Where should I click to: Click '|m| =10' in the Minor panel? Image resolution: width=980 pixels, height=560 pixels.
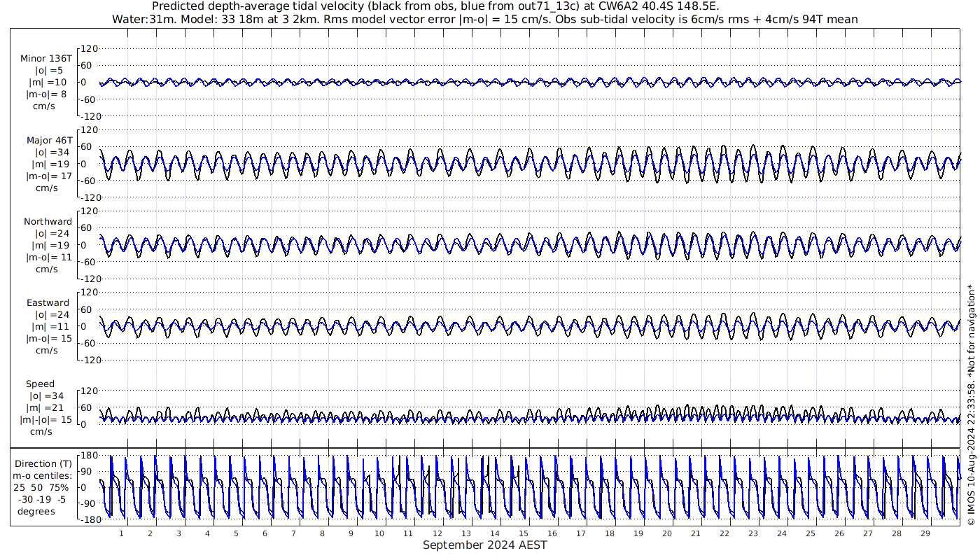(49, 83)
